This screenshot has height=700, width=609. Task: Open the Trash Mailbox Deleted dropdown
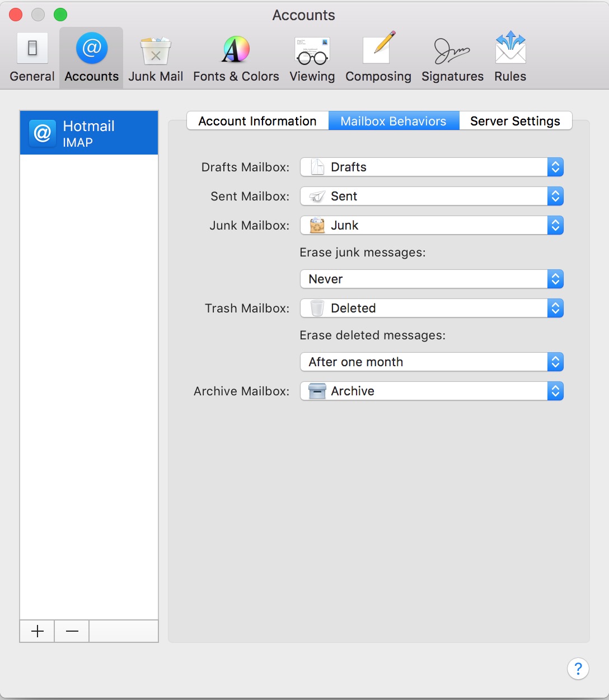click(x=432, y=308)
